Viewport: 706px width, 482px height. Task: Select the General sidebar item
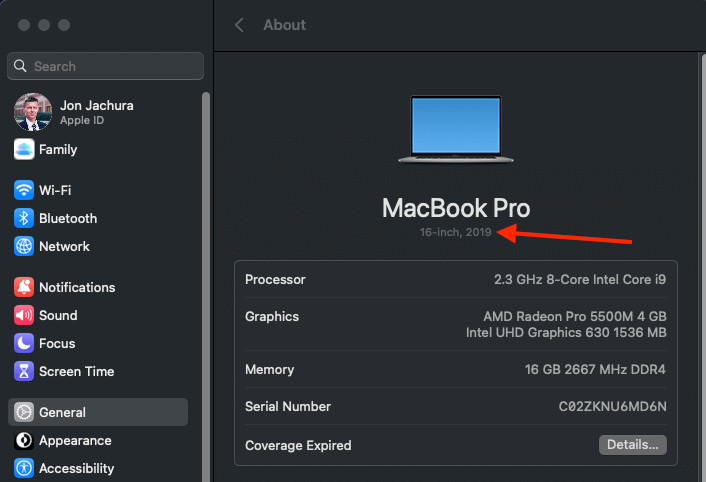[98, 412]
